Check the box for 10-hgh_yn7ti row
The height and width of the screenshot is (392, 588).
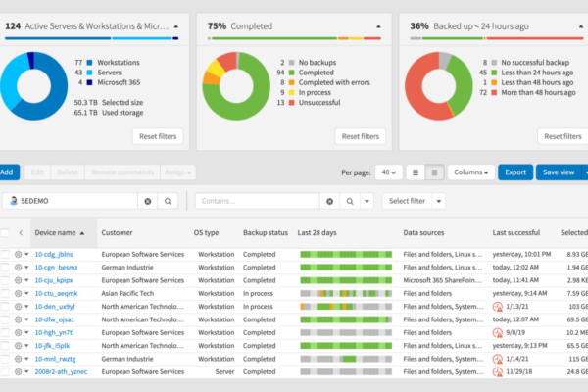coord(5,333)
